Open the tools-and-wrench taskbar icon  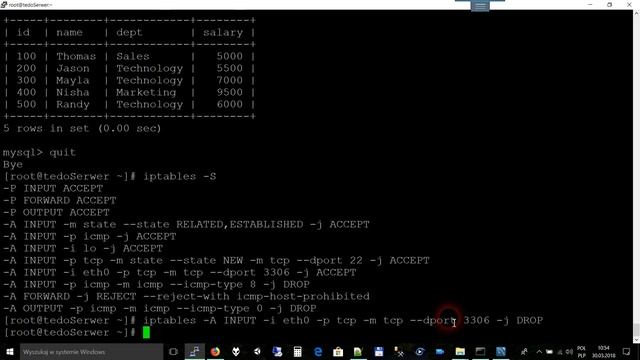point(399,352)
